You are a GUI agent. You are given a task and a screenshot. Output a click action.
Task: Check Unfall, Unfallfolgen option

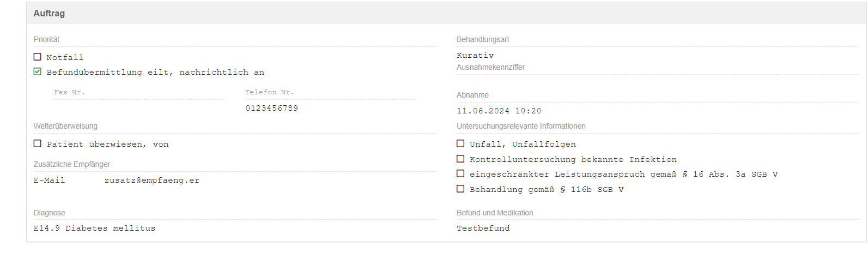(460, 143)
